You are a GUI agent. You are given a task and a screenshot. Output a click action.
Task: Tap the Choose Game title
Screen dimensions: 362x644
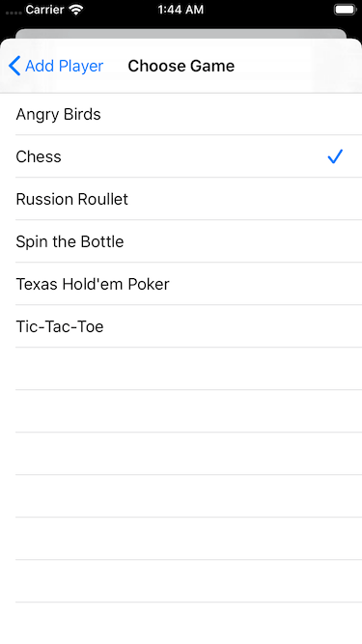181,66
